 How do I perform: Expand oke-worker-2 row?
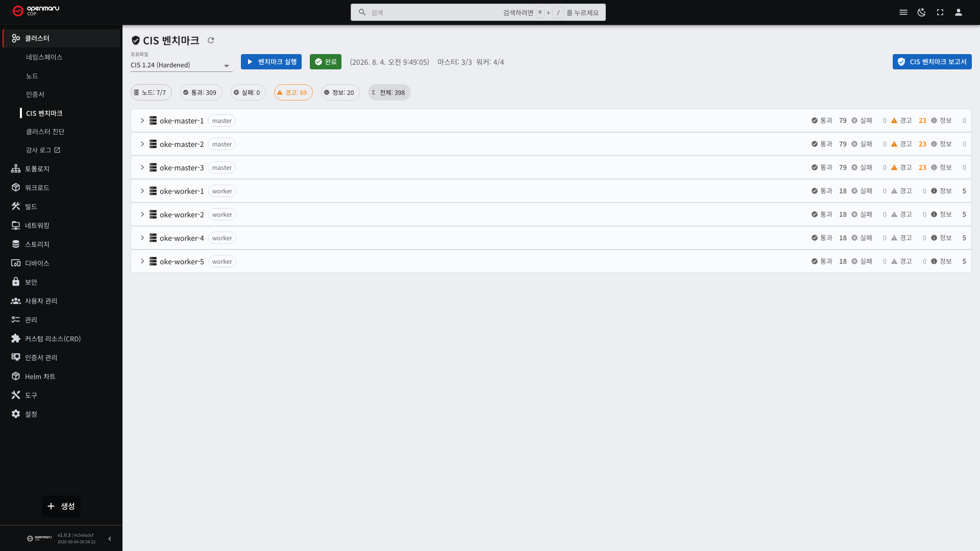pyautogui.click(x=142, y=214)
